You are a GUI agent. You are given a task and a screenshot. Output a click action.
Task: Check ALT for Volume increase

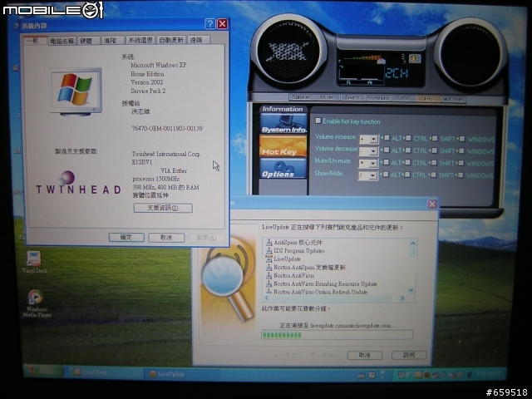click(x=387, y=138)
